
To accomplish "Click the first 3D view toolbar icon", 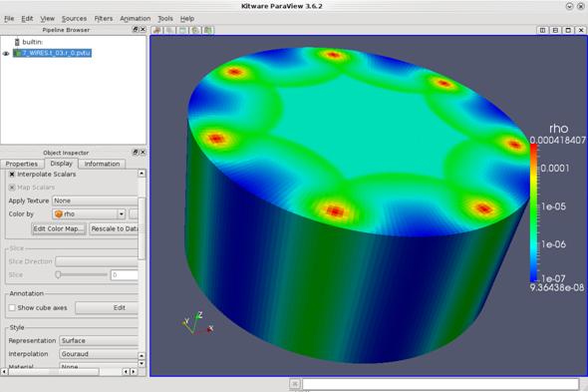I will (157, 30).
